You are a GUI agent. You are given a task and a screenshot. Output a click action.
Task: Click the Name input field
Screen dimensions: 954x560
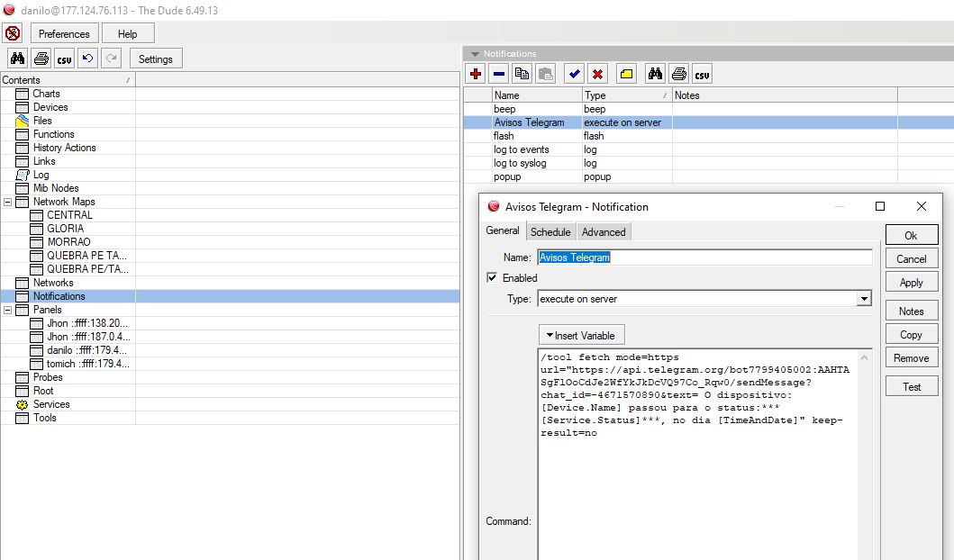pyautogui.click(x=704, y=257)
